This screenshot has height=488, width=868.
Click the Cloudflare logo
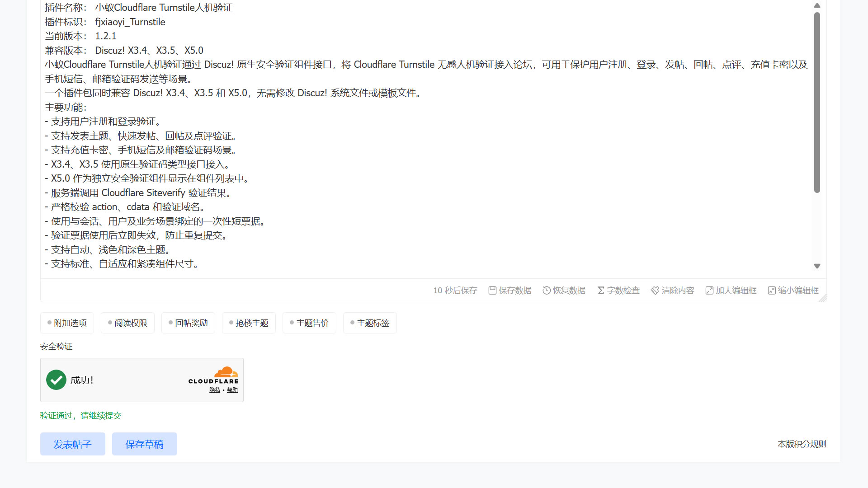pyautogui.click(x=213, y=376)
